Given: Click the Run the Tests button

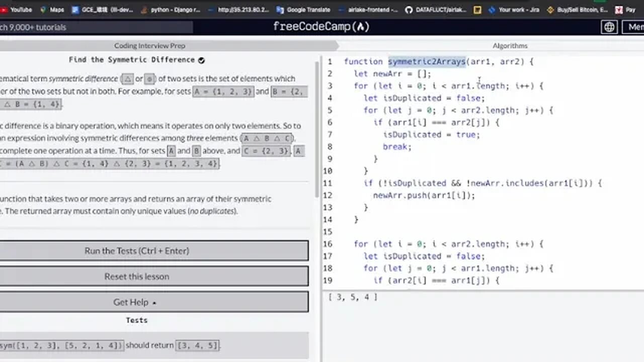Looking at the screenshot, I should point(153,250).
